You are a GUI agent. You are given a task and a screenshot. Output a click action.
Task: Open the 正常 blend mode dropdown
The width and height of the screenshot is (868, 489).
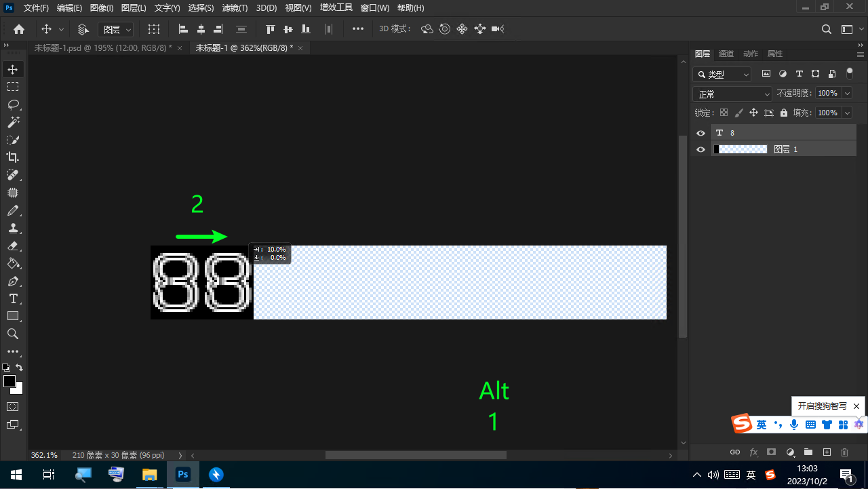732,94
